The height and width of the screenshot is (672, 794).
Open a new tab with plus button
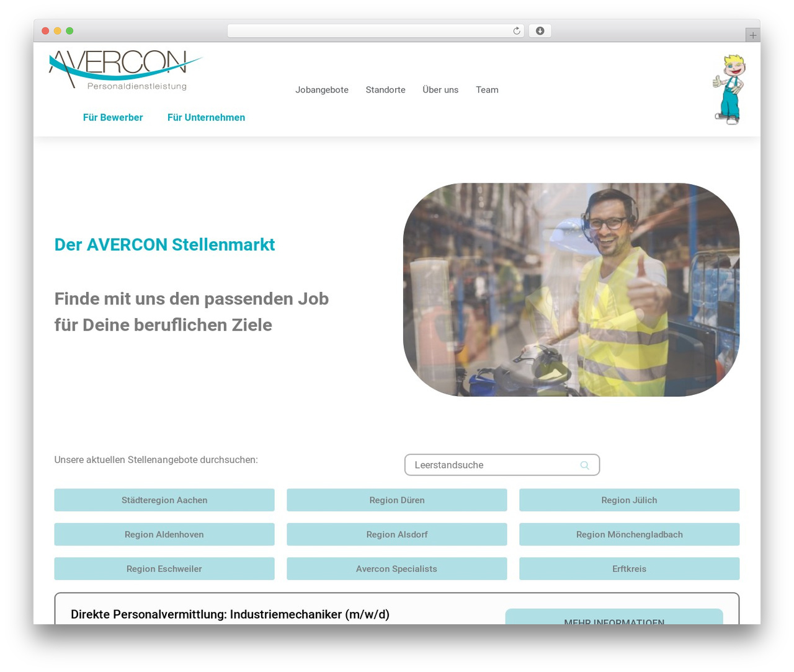tap(752, 35)
